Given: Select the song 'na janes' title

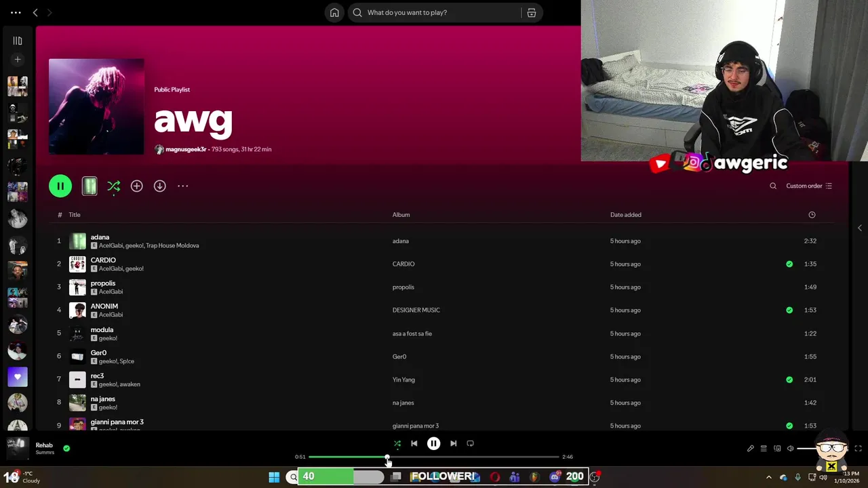Looking at the screenshot, I should click(103, 399).
